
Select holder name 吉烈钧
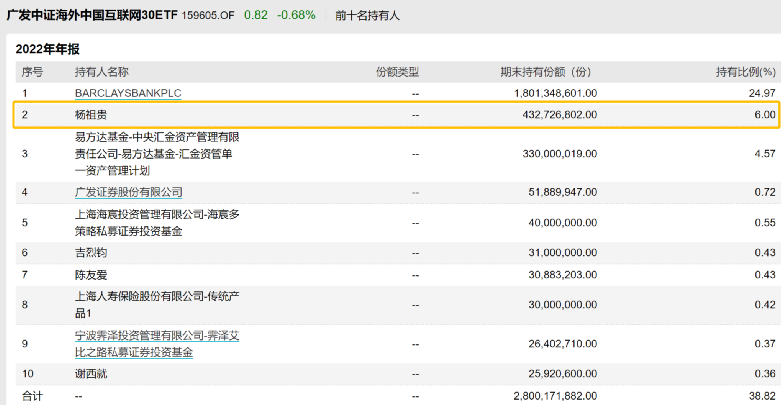[91, 253]
